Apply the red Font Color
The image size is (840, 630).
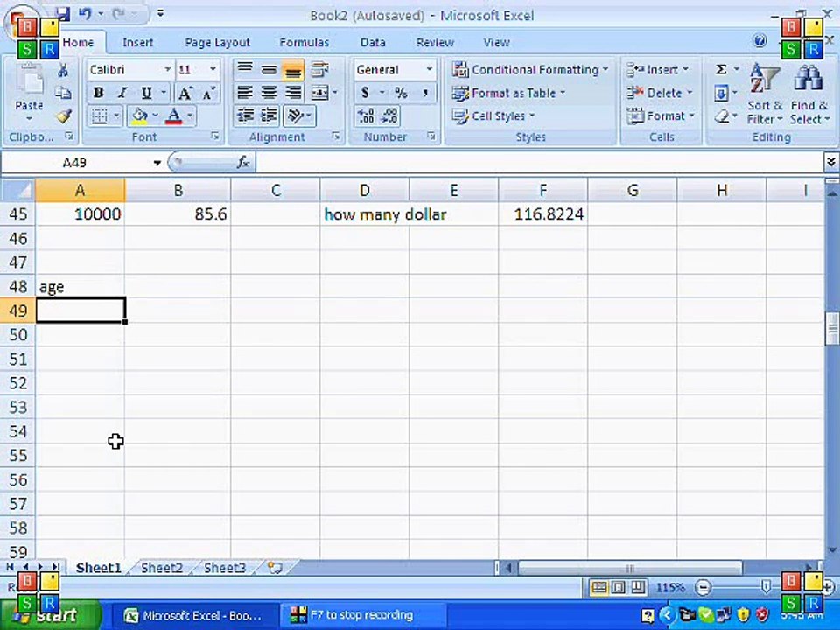tap(173, 115)
